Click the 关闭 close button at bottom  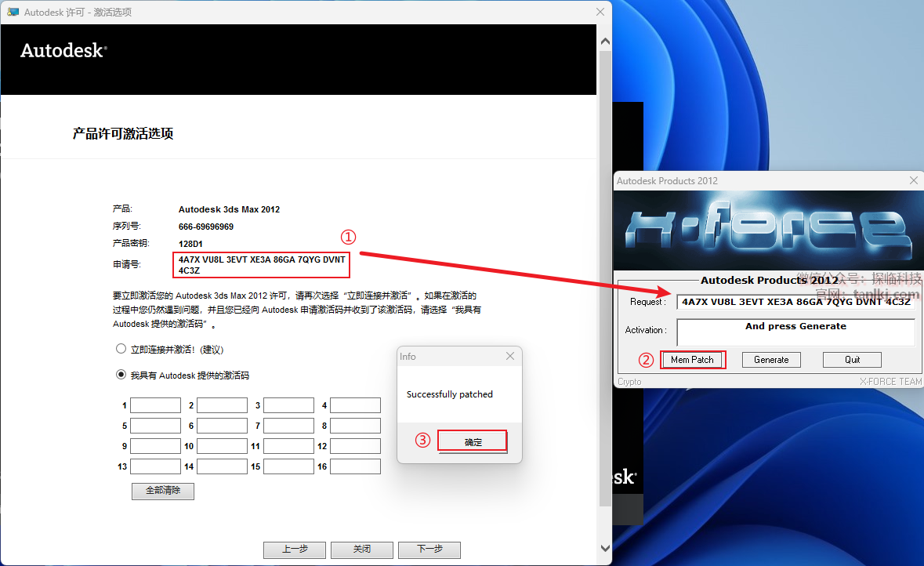click(x=362, y=550)
